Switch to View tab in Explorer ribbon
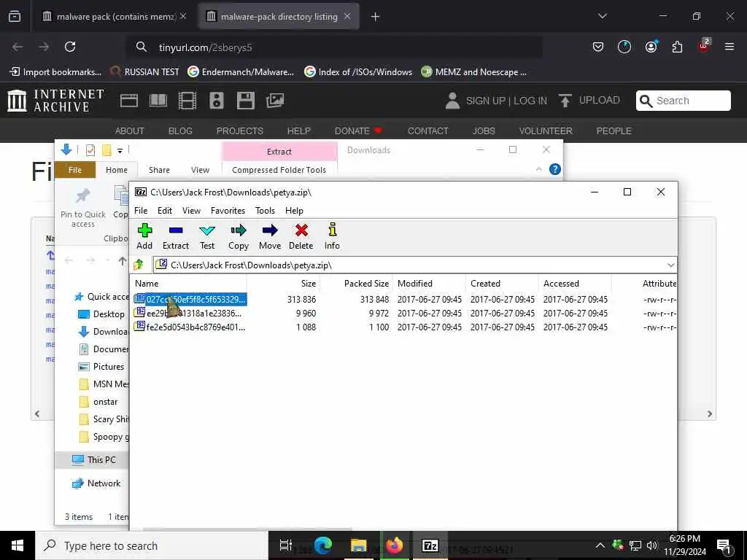 coord(200,170)
